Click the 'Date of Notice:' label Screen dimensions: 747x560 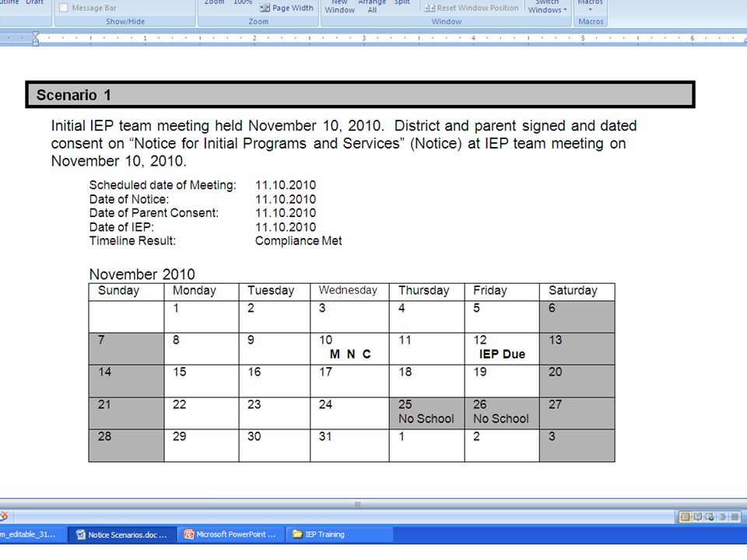[129, 199]
